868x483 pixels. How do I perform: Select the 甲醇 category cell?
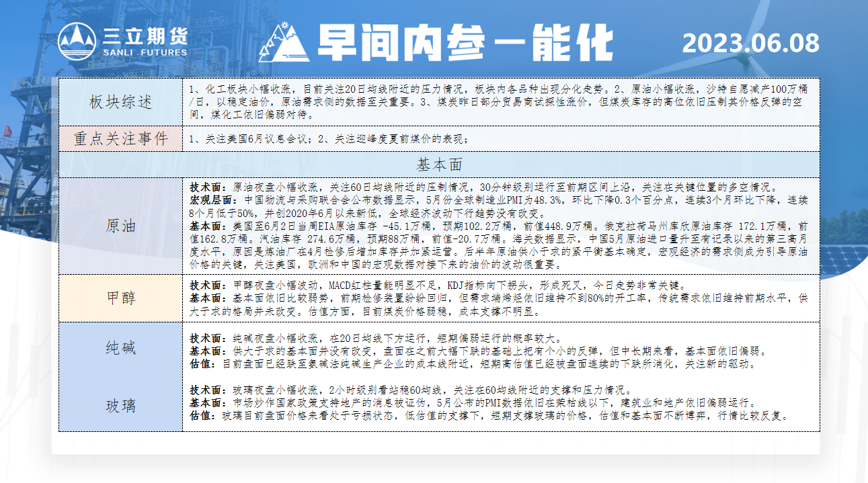pos(120,298)
